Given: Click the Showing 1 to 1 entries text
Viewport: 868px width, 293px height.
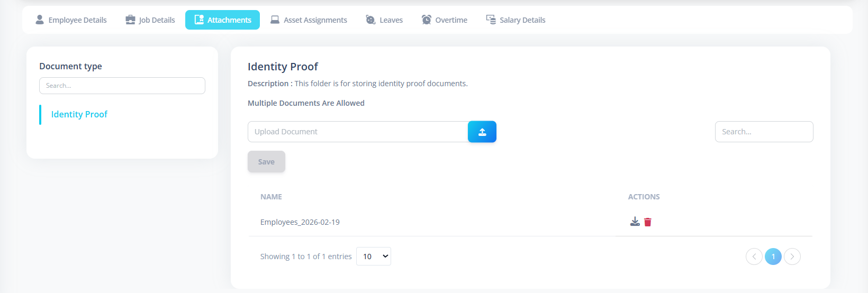Looking at the screenshot, I should pos(306,257).
